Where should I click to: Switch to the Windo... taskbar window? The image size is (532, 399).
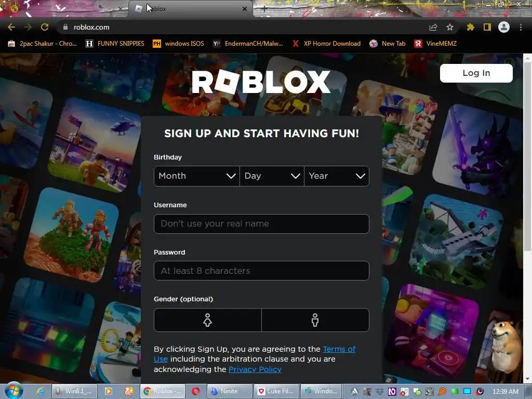[321, 391]
